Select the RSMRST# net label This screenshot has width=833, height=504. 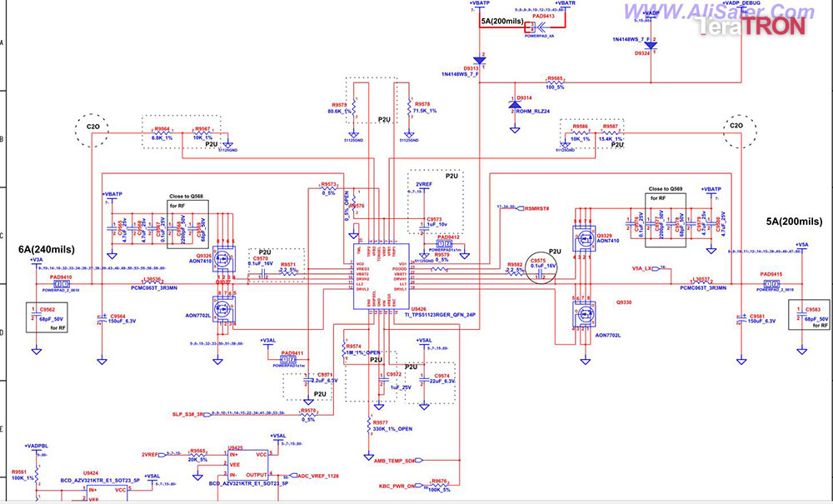536,208
